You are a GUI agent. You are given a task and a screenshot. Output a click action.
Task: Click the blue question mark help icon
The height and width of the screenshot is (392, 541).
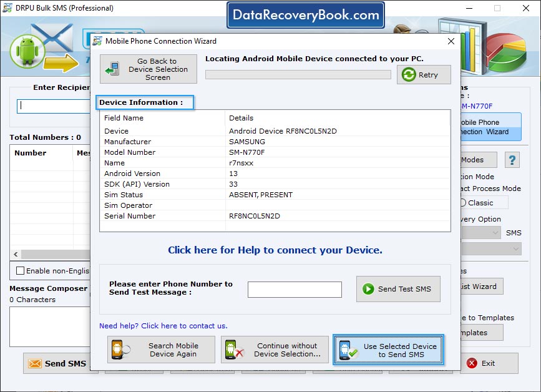pyautogui.click(x=512, y=160)
